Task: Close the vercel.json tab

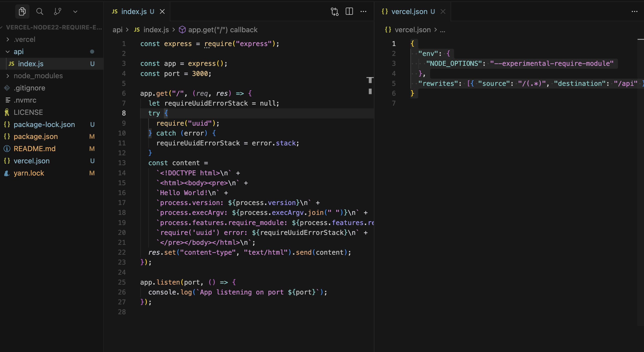Action: [443, 12]
